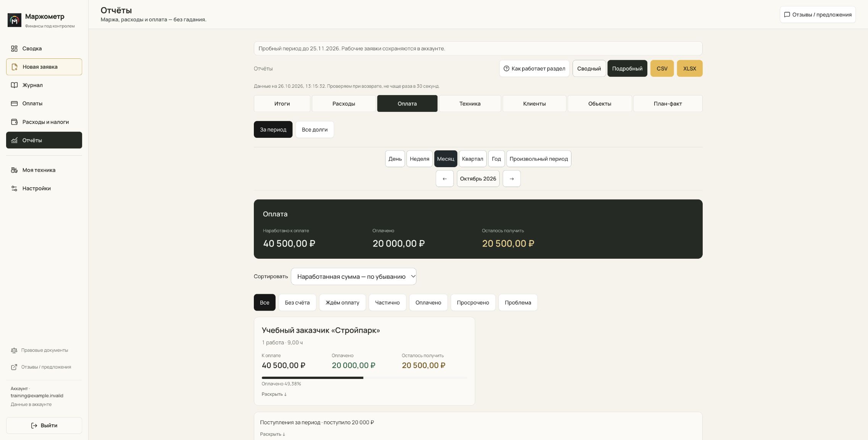Click the training@example.invalid account text
Image resolution: width=868 pixels, height=440 pixels.
coord(37,396)
